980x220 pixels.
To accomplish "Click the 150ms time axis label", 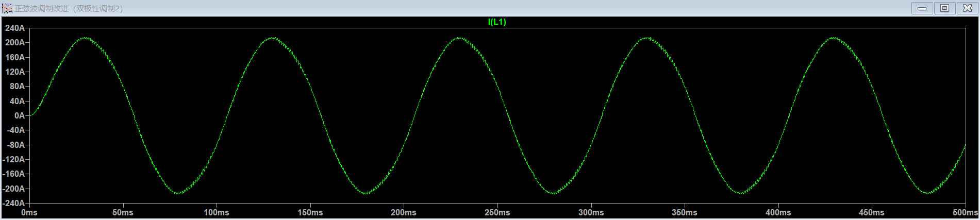I will [310, 212].
